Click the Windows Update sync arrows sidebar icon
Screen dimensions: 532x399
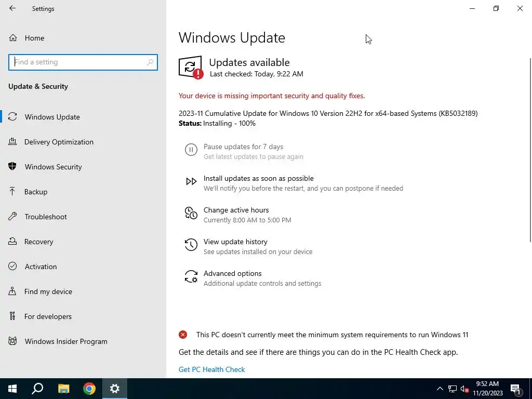12,116
